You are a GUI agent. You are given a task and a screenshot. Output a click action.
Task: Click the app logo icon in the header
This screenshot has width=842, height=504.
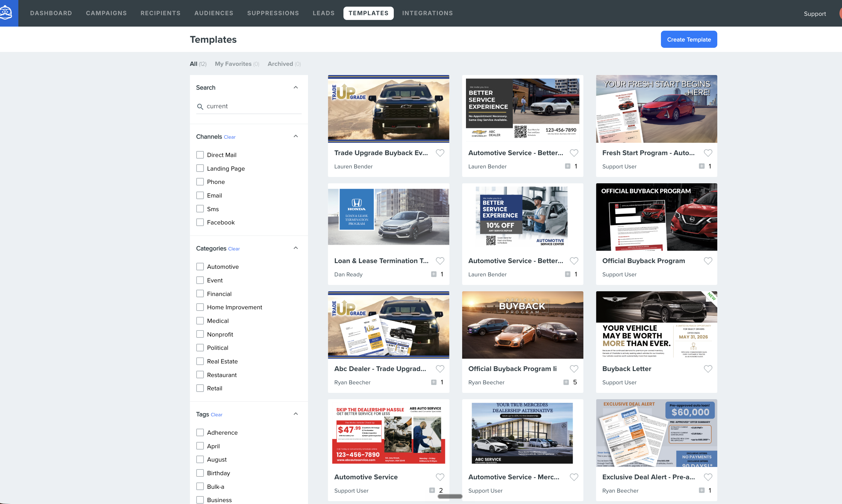tap(6, 13)
